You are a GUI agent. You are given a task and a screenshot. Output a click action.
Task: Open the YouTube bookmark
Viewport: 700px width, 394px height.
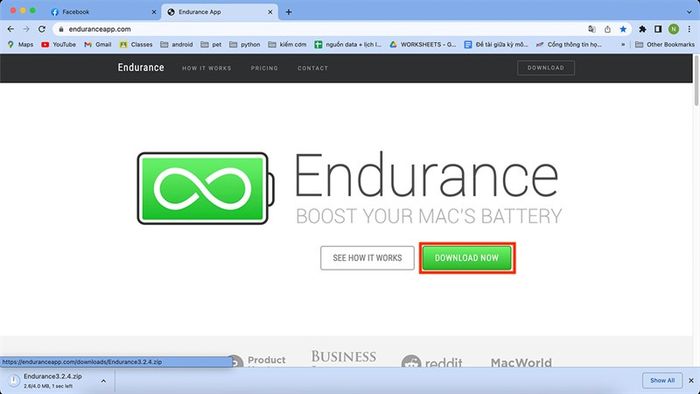click(58, 45)
